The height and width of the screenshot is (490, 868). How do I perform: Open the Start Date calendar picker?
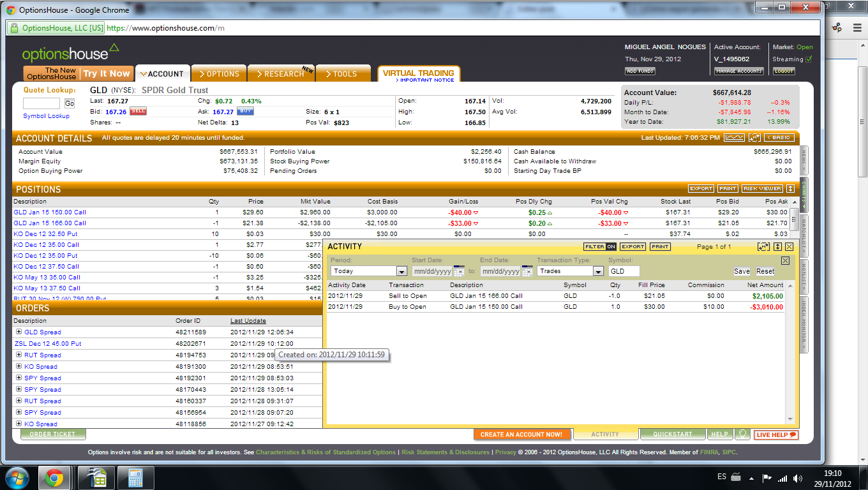click(458, 271)
